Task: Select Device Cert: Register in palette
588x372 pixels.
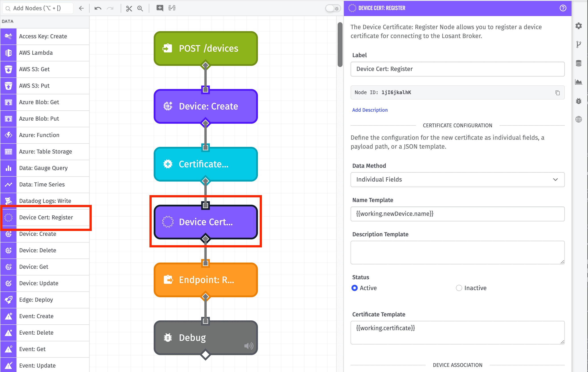Action: (x=45, y=217)
